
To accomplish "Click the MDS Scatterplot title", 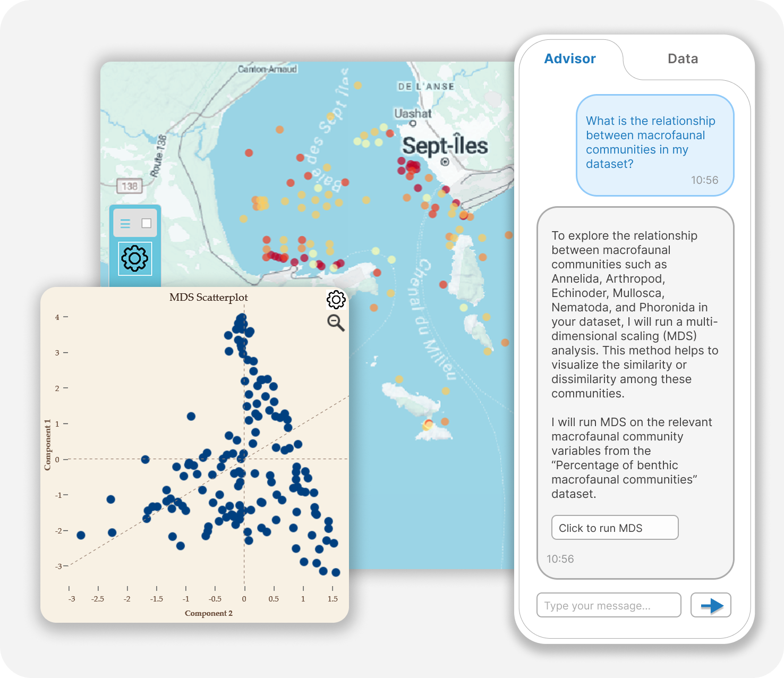I will 208,298.
